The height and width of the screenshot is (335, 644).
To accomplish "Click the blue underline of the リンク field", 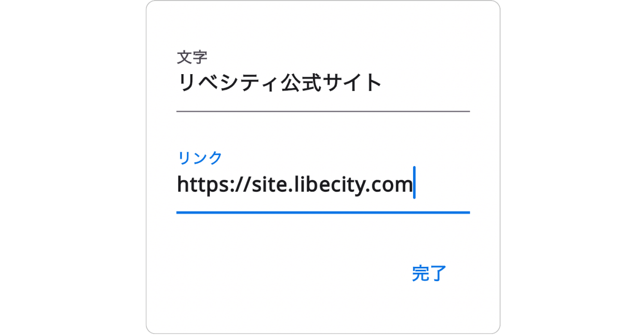I will 323,212.
